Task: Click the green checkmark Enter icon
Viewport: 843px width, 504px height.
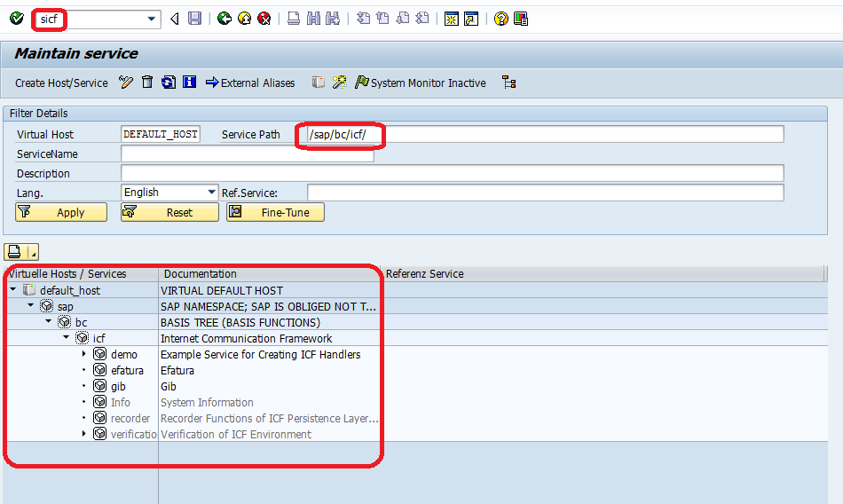Action: pyautogui.click(x=17, y=19)
